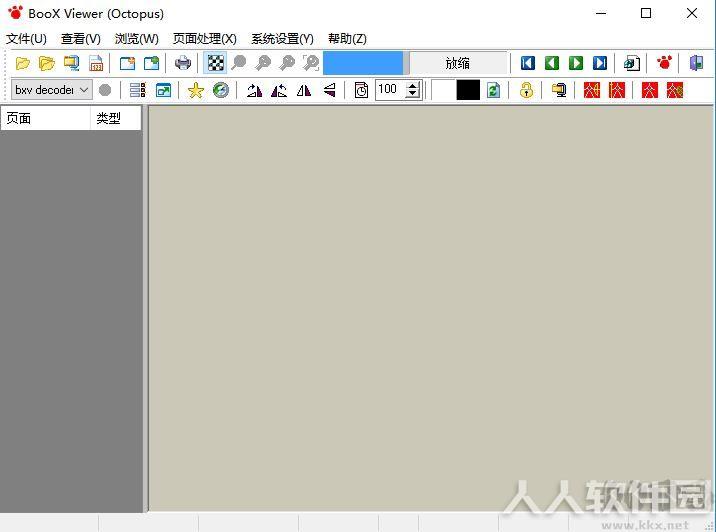This screenshot has width=716, height=532.
Task: Go to the previous page with green left arrow
Action: click(552, 63)
